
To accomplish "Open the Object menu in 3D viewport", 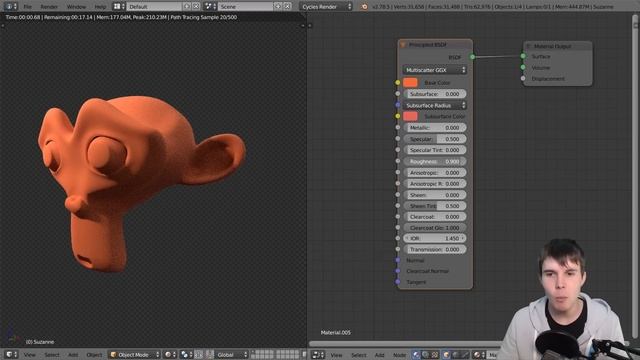I will 94,355.
